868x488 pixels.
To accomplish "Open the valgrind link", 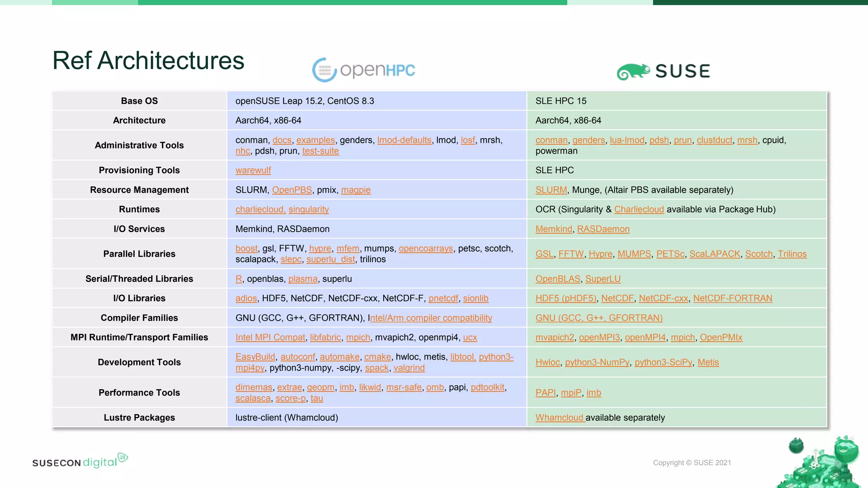I will coord(409,368).
